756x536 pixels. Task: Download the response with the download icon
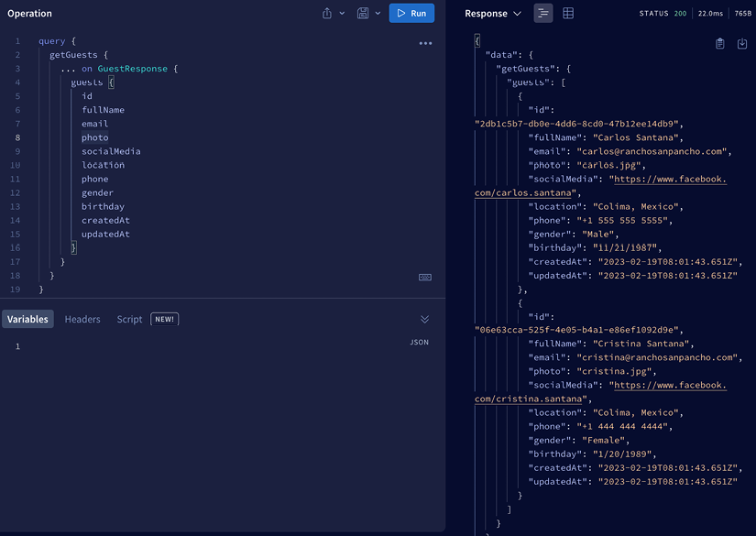pyautogui.click(x=742, y=42)
